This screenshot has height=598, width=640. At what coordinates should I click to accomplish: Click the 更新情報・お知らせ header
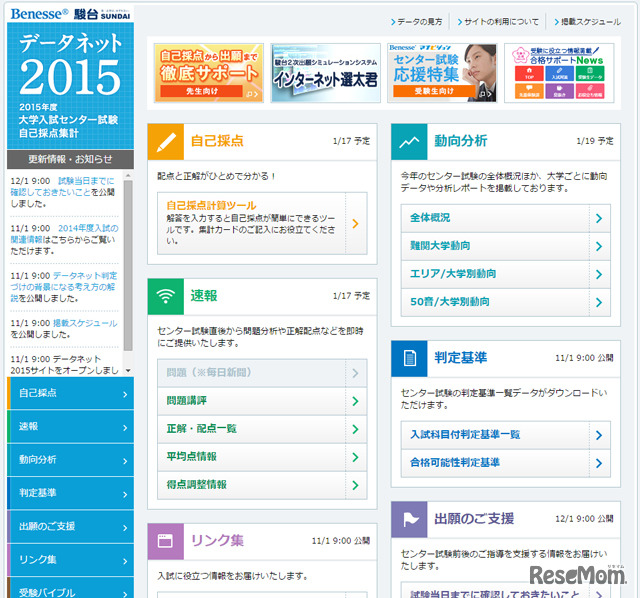(70, 159)
